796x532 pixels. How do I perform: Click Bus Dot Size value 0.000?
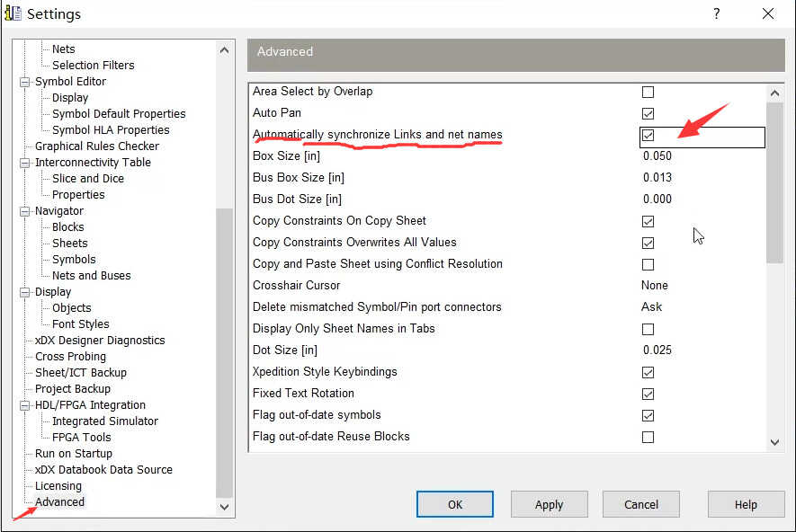click(x=657, y=199)
